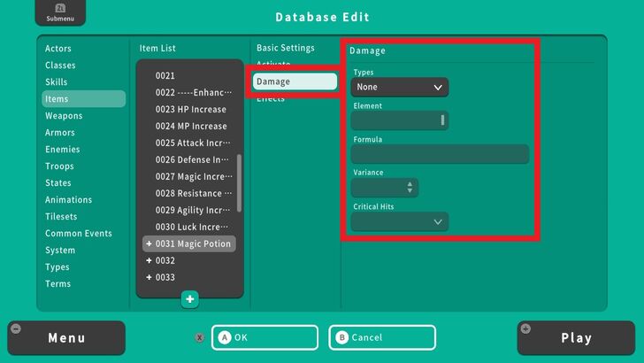Open the Common Events category
This screenshot has height=363, width=644.
coord(79,234)
